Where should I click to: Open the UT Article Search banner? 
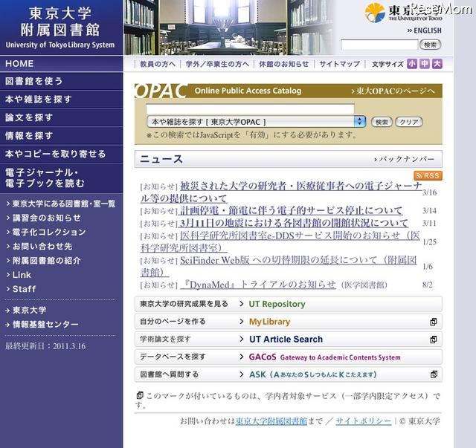(x=288, y=340)
